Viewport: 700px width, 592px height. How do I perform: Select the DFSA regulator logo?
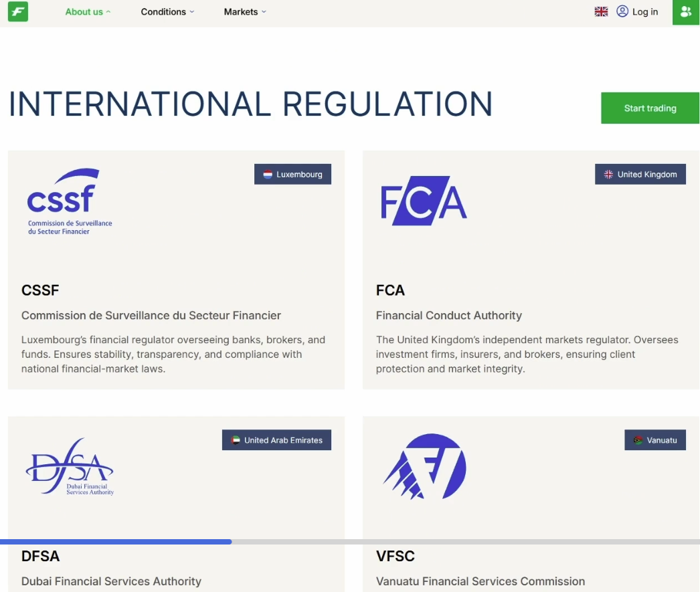tap(70, 466)
